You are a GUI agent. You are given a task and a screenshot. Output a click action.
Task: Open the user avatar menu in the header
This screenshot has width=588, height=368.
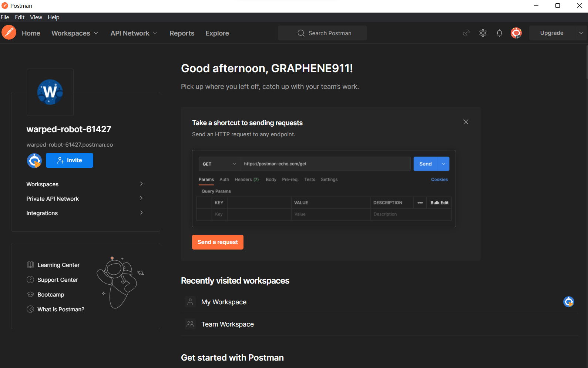coord(516,33)
